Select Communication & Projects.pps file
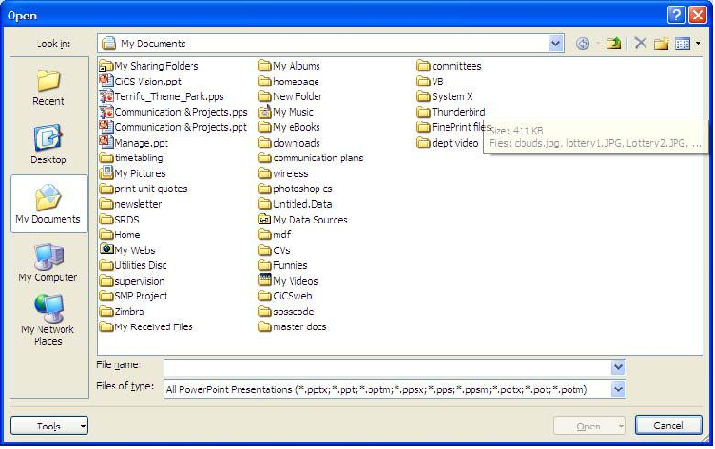The width and height of the screenshot is (715, 449). [173, 112]
